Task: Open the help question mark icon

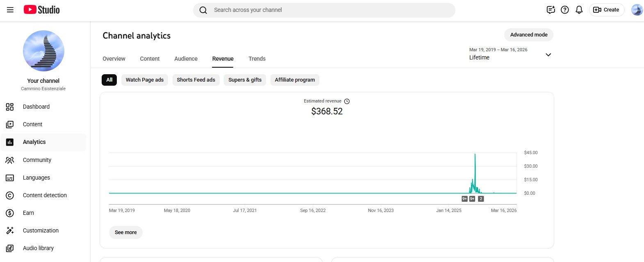Action: click(565, 10)
